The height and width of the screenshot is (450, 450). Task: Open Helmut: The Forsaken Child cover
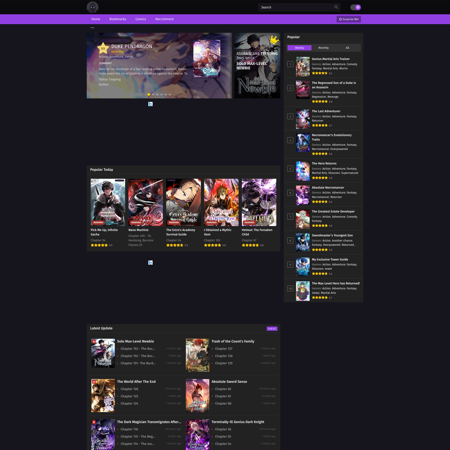[x=259, y=202]
